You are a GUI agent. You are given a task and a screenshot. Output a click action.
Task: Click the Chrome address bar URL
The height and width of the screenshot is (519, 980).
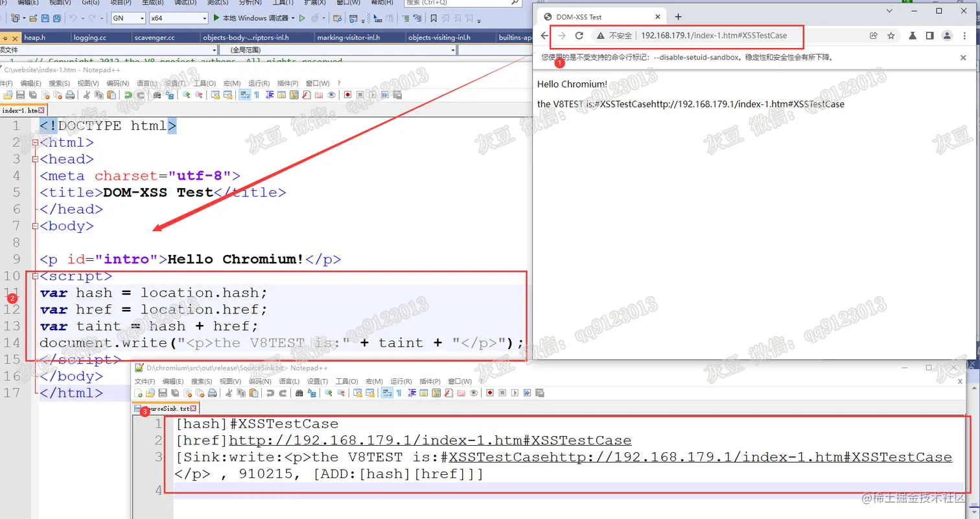[x=714, y=36]
